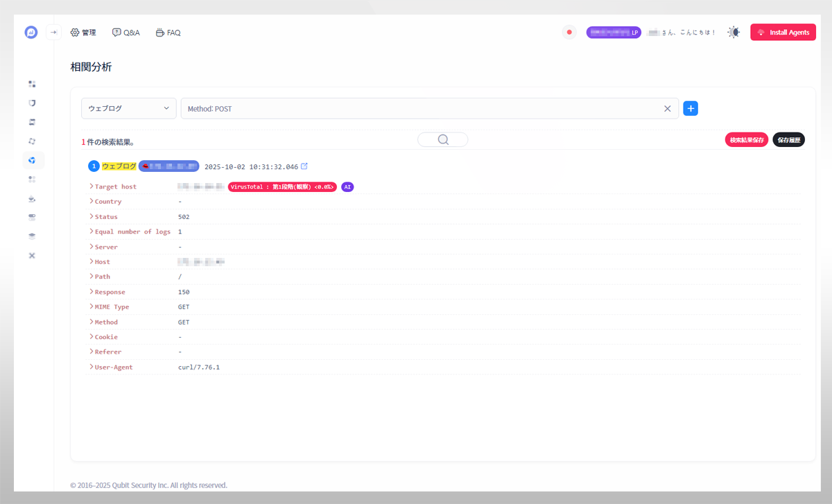Click the 検索結果保存 button
832x504 pixels.
point(746,140)
